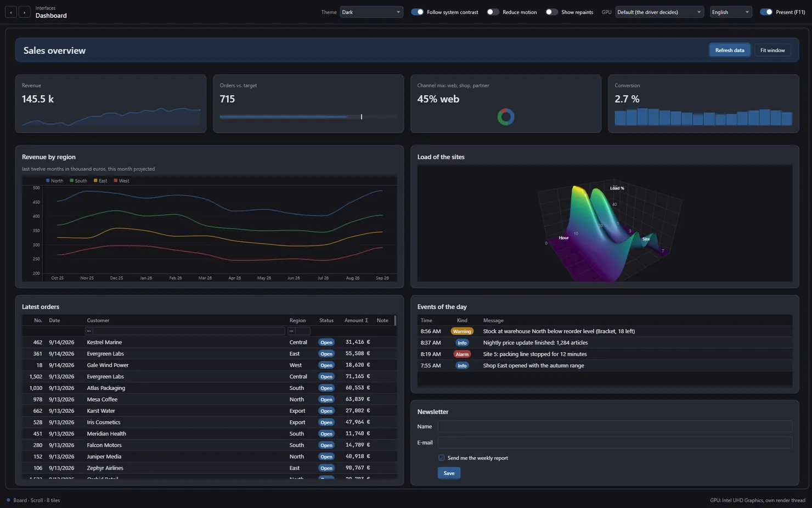The image size is (812, 508).
Task: Check Send me the weekly report
Action: (x=441, y=457)
